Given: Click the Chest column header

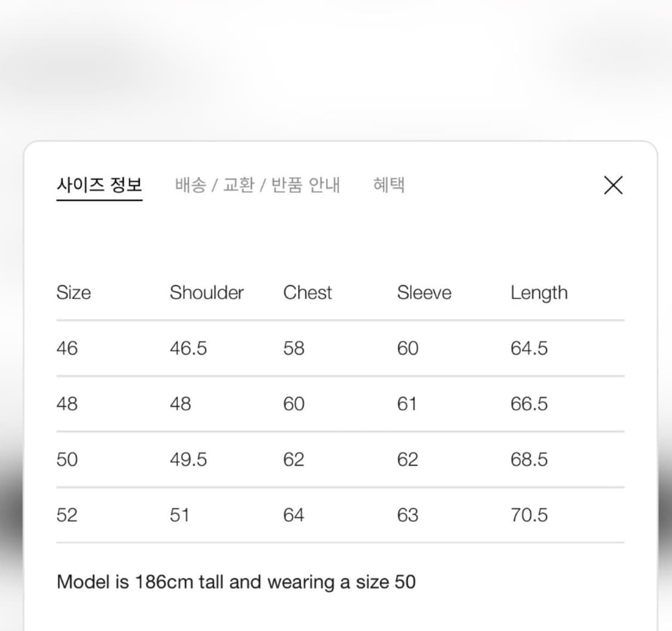Looking at the screenshot, I should pyautogui.click(x=308, y=293).
